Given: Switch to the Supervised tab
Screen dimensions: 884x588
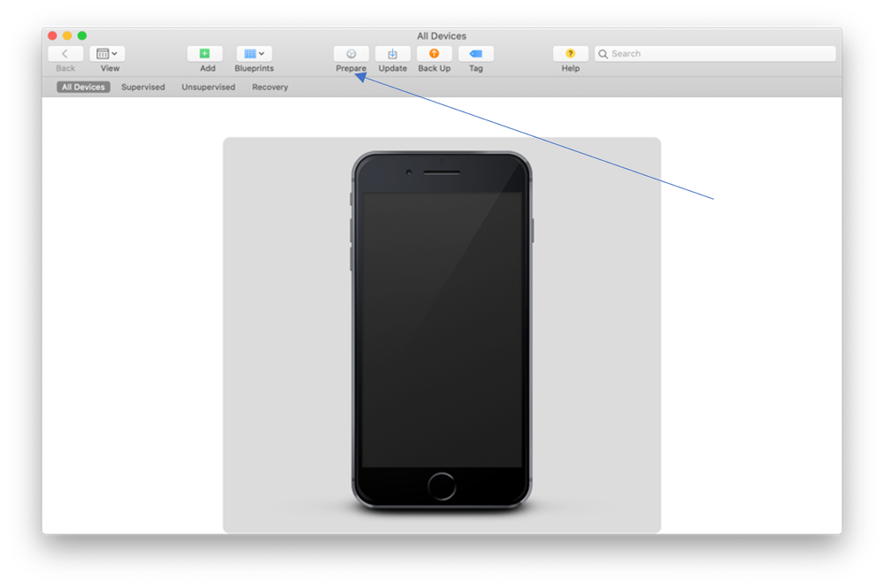Looking at the screenshot, I should click(x=142, y=87).
